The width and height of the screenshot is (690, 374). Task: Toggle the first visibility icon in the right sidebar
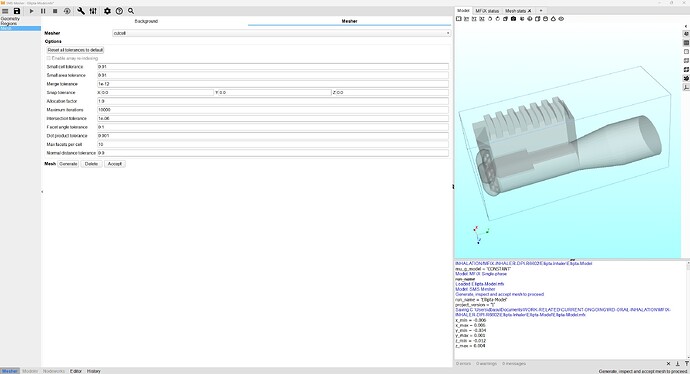(686, 34)
